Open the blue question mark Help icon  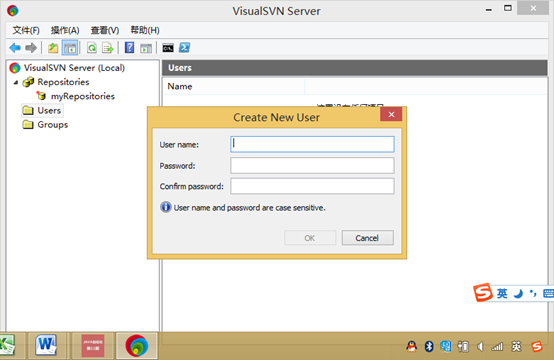tap(130, 48)
